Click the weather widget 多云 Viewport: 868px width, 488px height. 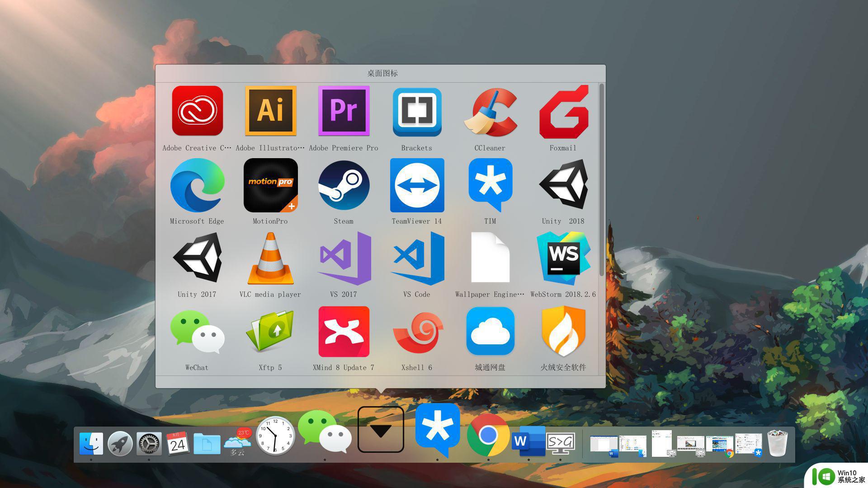237,442
